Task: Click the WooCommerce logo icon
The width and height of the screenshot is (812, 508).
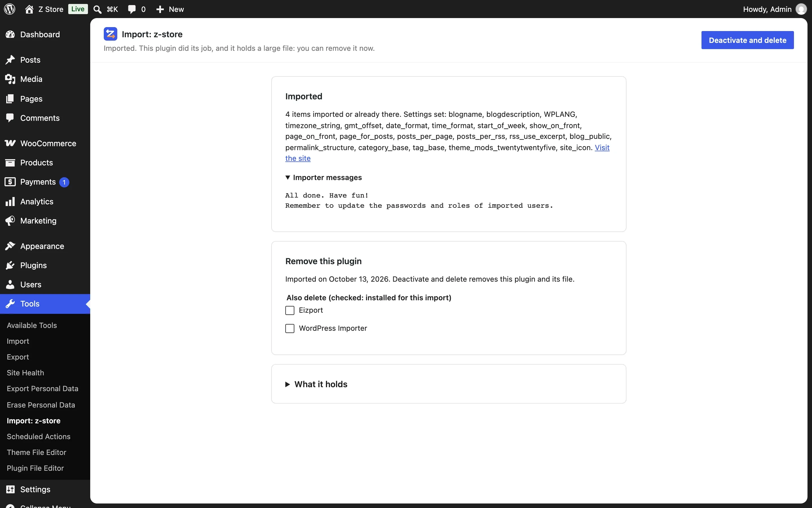Action: pos(10,143)
